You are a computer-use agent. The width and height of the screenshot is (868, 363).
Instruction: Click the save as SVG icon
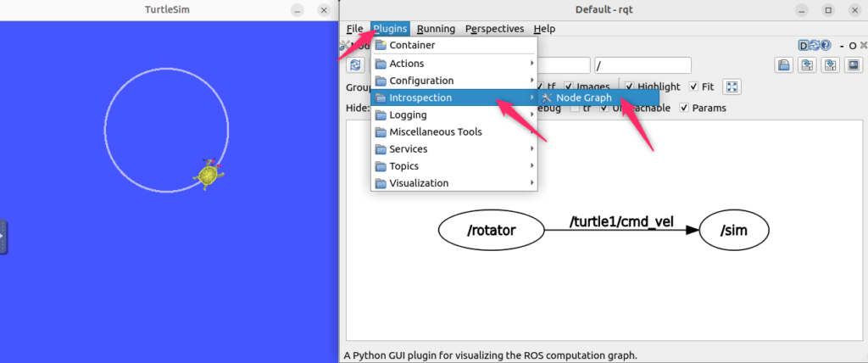[x=828, y=65]
